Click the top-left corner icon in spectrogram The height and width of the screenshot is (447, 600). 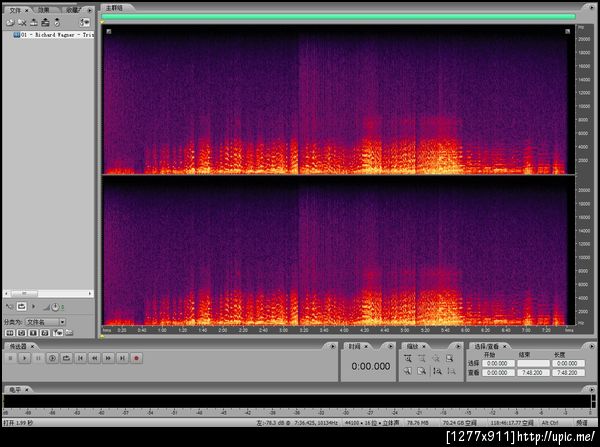pos(109,31)
